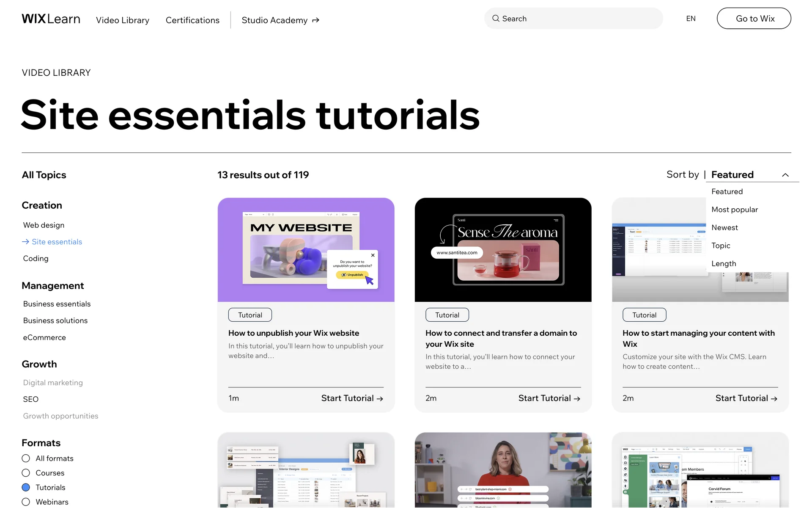Select the Courses format radio button
The width and height of the screenshot is (812, 508).
(x=26, y=473)
